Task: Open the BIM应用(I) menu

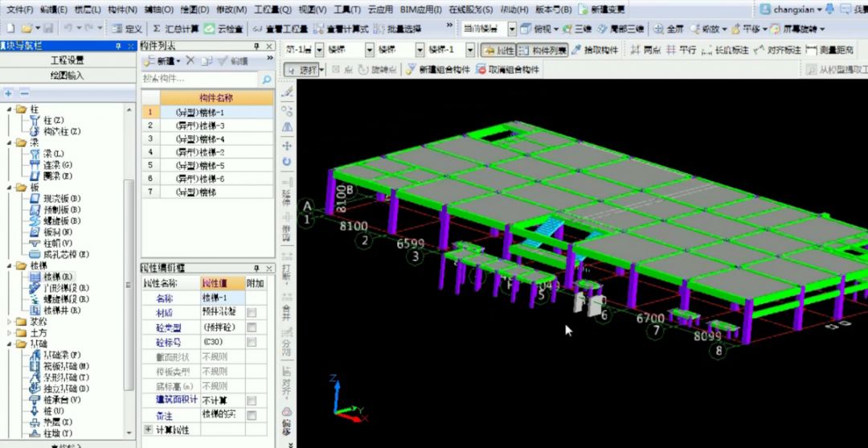Action: point(420,10)
